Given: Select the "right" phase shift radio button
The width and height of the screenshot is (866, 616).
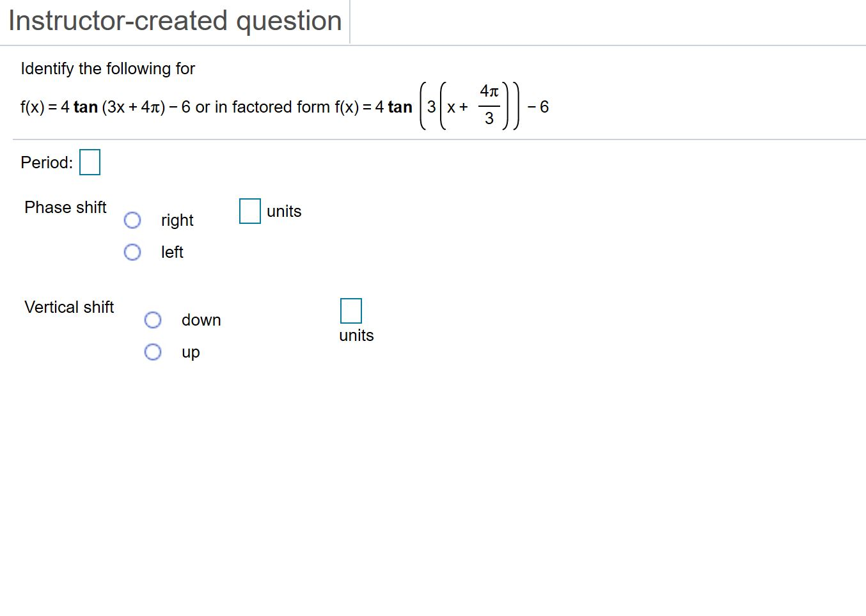Looking at the screenshot, I should [x=132, y=220].
